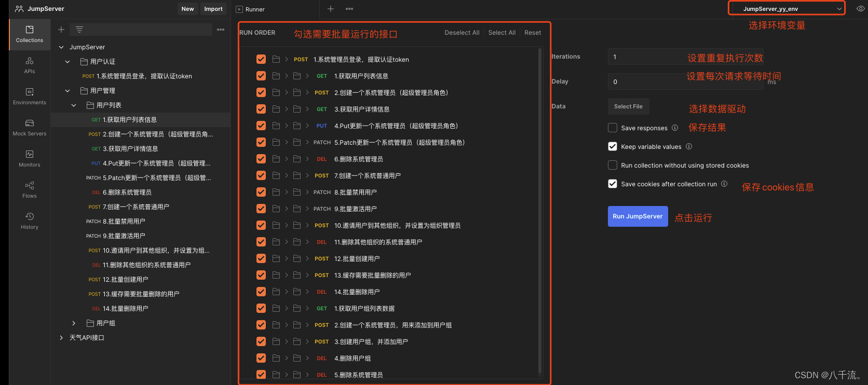Viewport: 868px width, 385px height.
Task: Select the POST 12.批量创建用户 request in the tree
Action: click(x=141, y=279)
